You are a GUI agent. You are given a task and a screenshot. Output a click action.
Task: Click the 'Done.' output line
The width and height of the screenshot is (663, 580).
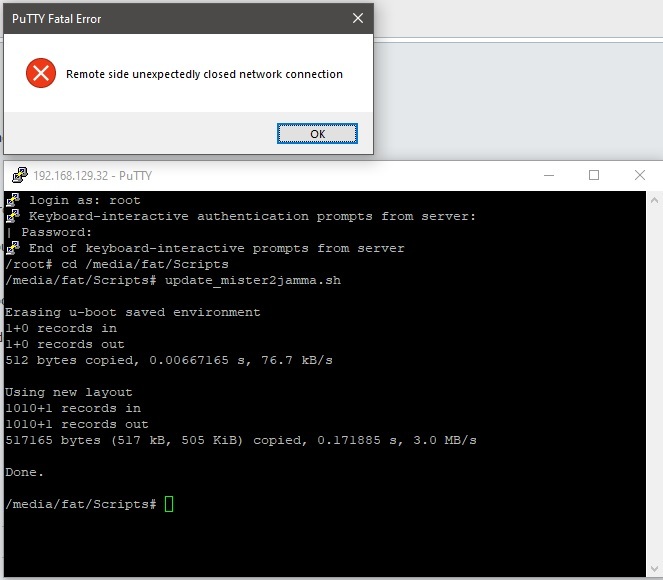(x=25, y=472)
